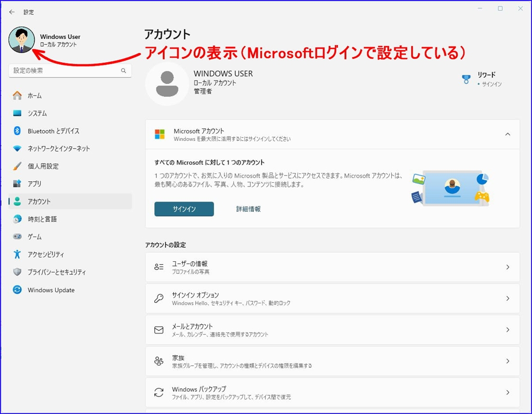Click the Microsoft アカウント card heading
This screenshot has width=532, height=414.
pyautogui.click(x=199, y=131)
